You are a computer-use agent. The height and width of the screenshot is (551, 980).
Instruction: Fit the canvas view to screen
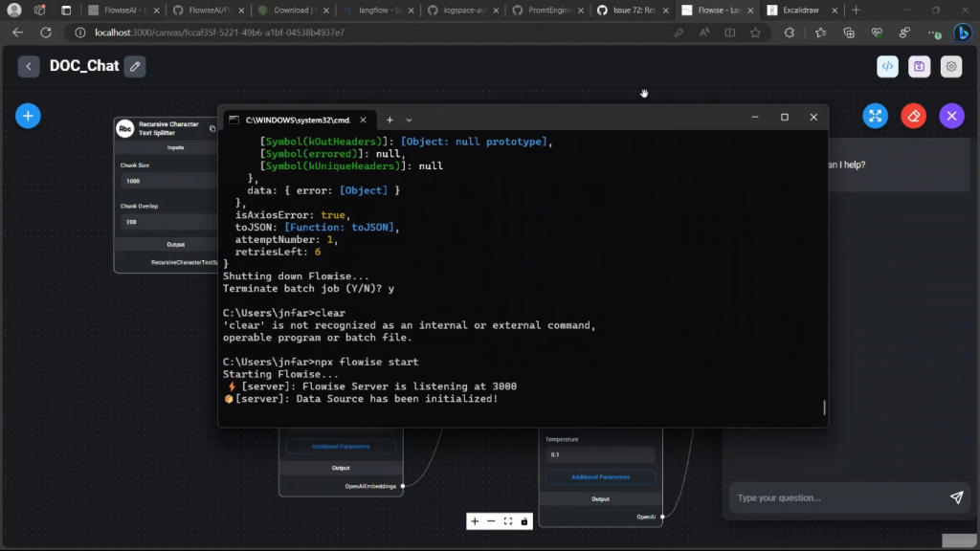[x=508, y=521]
